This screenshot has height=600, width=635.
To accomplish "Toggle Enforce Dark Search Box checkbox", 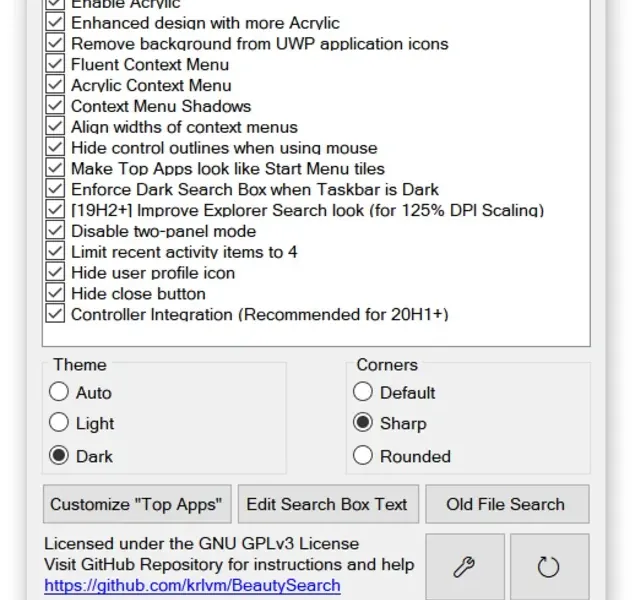I will [55, 189].
